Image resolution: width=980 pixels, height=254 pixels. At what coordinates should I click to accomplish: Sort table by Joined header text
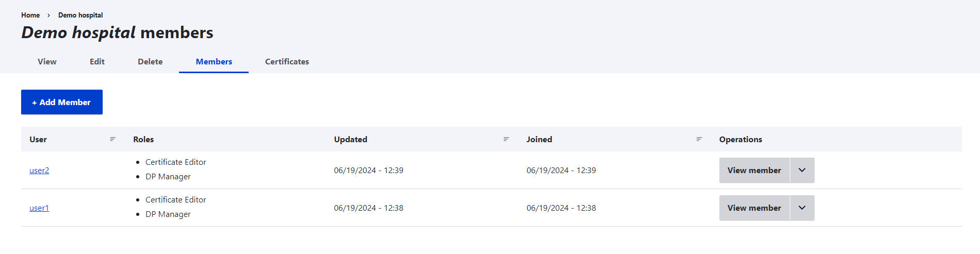pyautogui.click(x=539, y=140)
